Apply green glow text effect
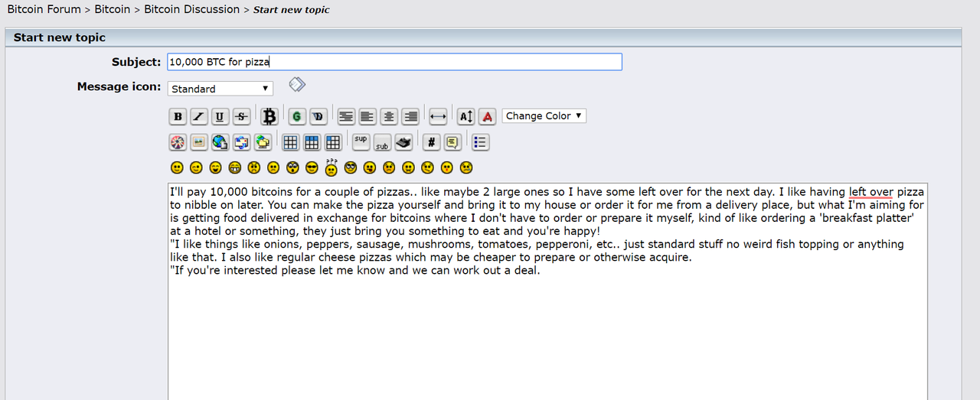Viewport: 980px width, 400px height. pyautogui.click(x=296, y=116)
